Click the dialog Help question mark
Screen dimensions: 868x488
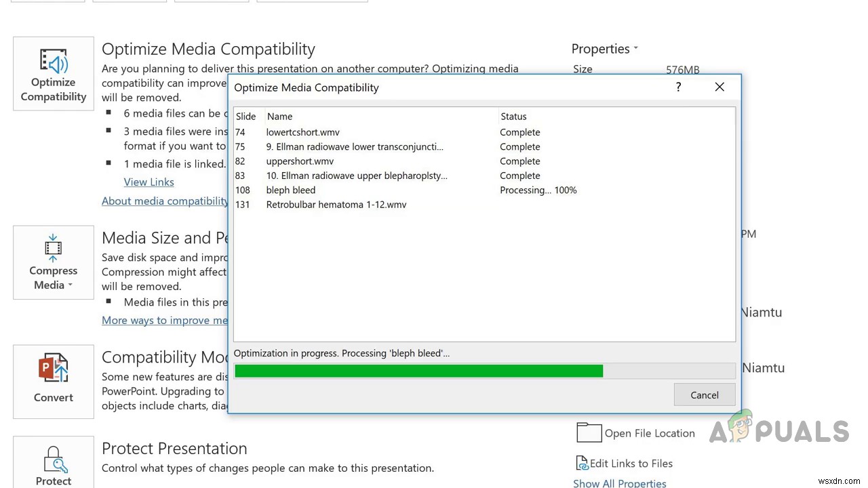click(x=678, y=87)
